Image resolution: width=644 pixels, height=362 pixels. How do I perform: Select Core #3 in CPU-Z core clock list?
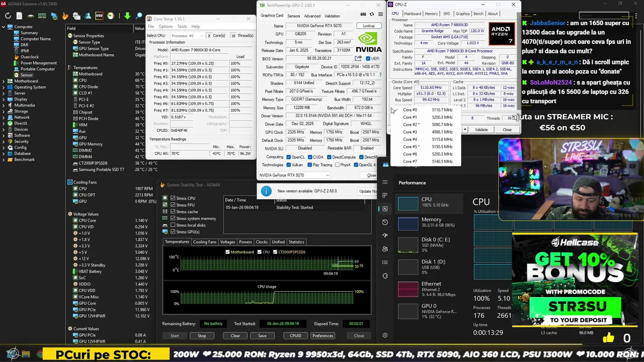428,132
